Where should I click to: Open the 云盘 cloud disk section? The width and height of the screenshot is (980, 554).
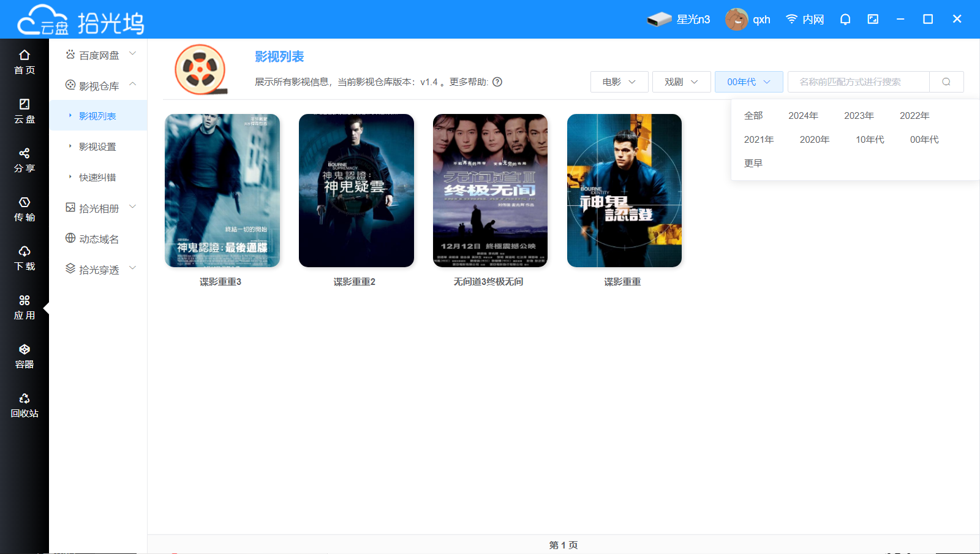point(24,111)
